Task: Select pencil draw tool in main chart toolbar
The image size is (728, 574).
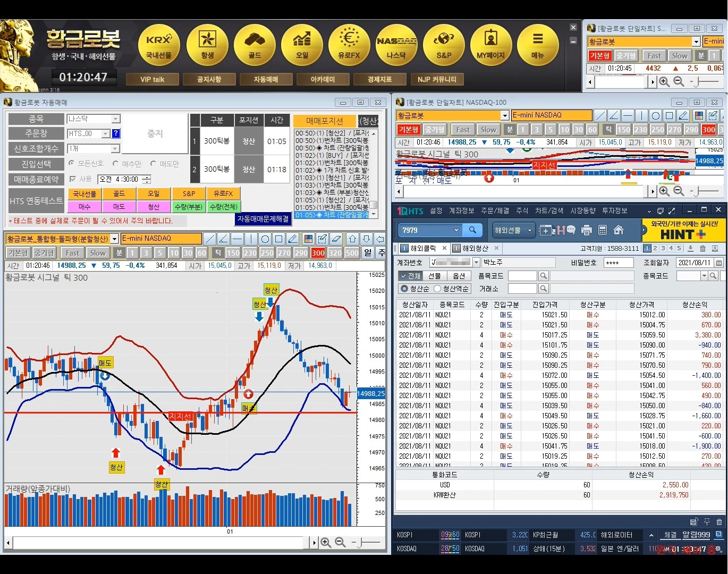Action: point(293,239)
